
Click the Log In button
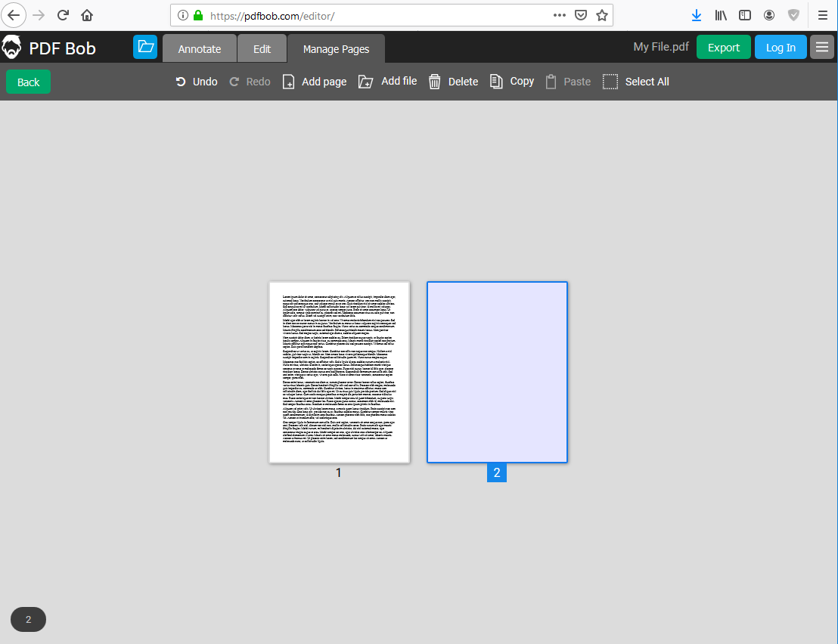point(781,47)
